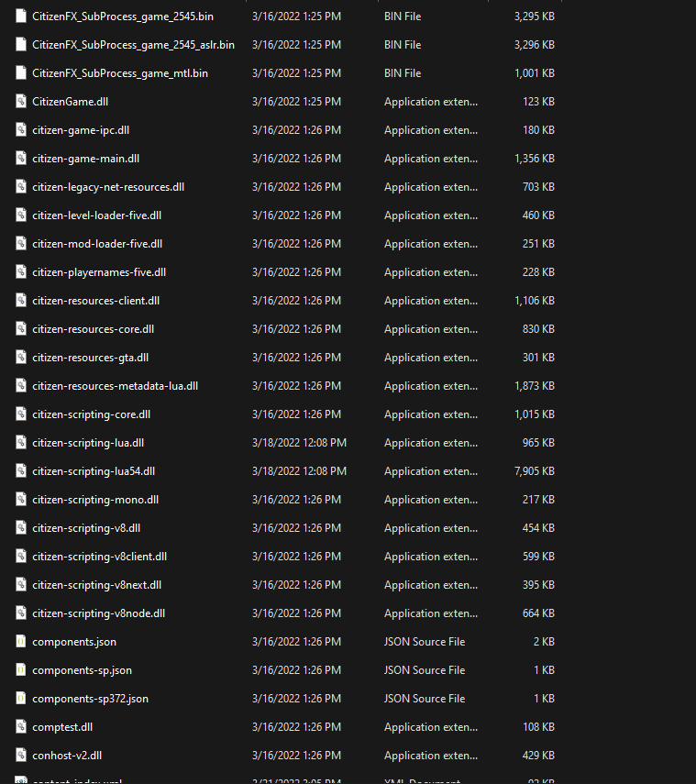The width and height of the screenshot is (696, 784).
Task: Click the icon of citizen-scripting-mono.dll
Action: pyautogui.click(x=21, y=500)
